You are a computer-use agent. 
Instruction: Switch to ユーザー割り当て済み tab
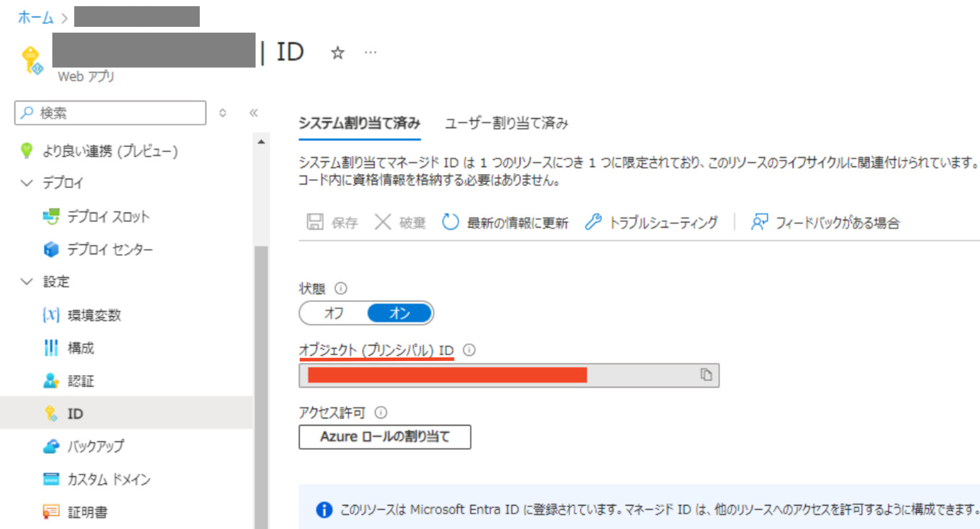click(506, 123)
